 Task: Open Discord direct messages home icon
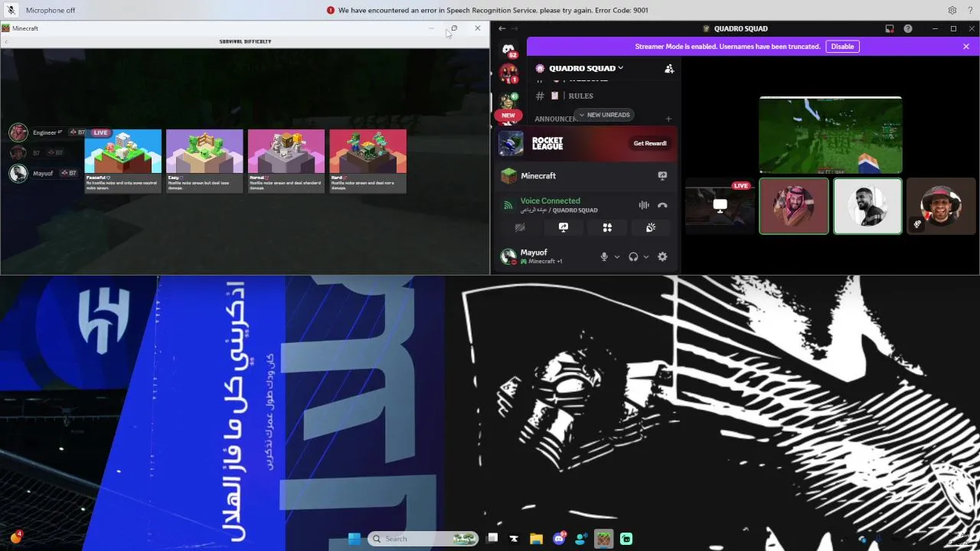point(508,51)
